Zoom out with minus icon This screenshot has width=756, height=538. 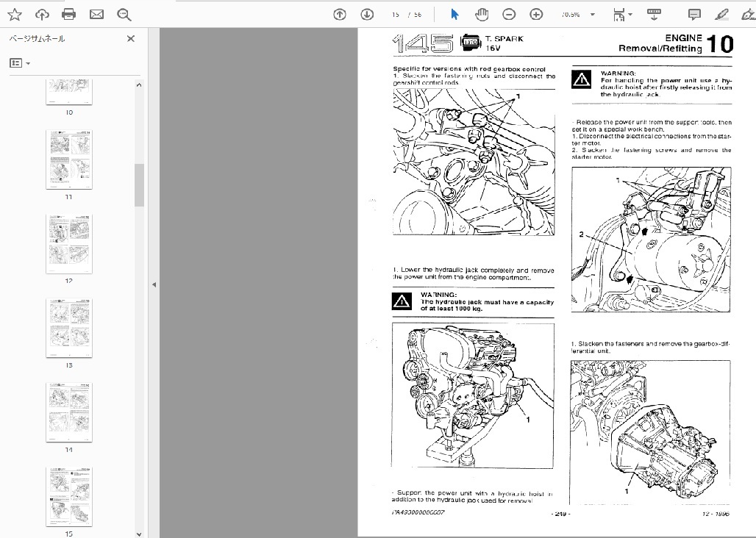pos(509,15)
